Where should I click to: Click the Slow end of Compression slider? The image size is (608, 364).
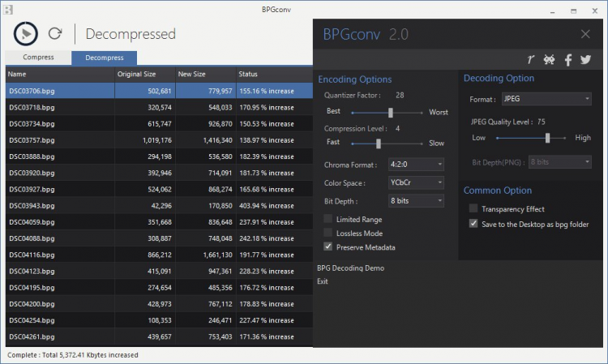[437, 143]
